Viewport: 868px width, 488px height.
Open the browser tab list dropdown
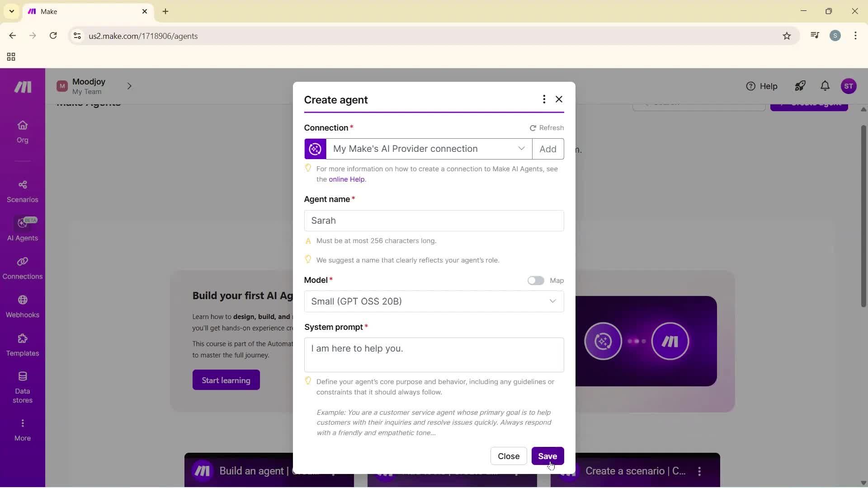[11, 11]
